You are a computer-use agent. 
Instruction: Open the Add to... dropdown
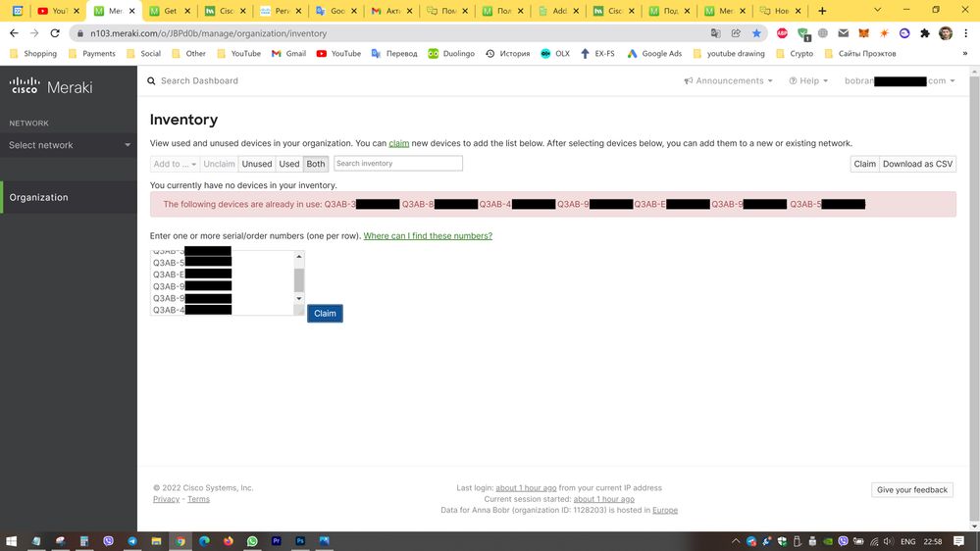tap(175, 164)
